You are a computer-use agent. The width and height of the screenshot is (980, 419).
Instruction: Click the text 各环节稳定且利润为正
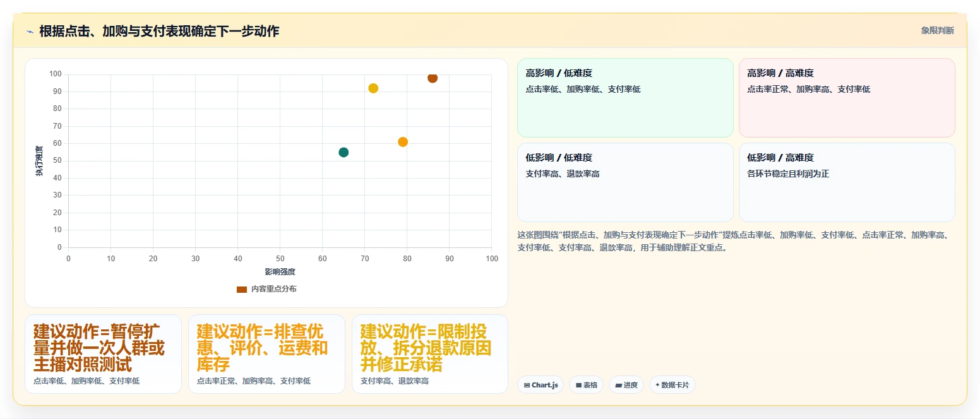[x=788, y=174]
